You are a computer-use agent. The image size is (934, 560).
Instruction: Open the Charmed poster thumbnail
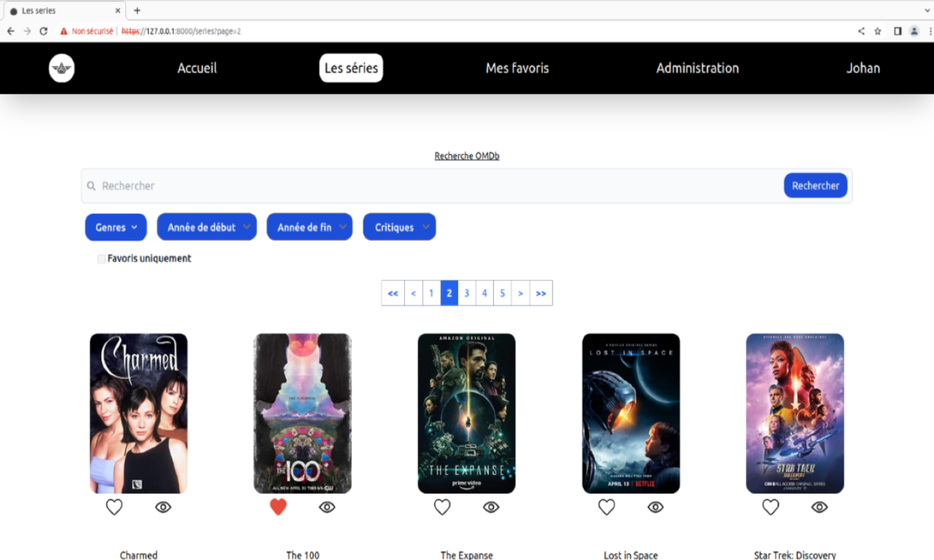click(x=139, y=413)
